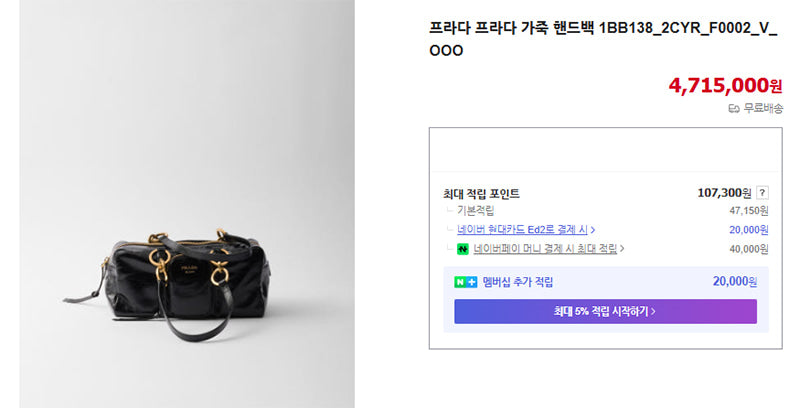The height and width of the screenshot is (408, 800).
Task: Click the green Naver Pay N icon
Action: (x=463, y=249)
